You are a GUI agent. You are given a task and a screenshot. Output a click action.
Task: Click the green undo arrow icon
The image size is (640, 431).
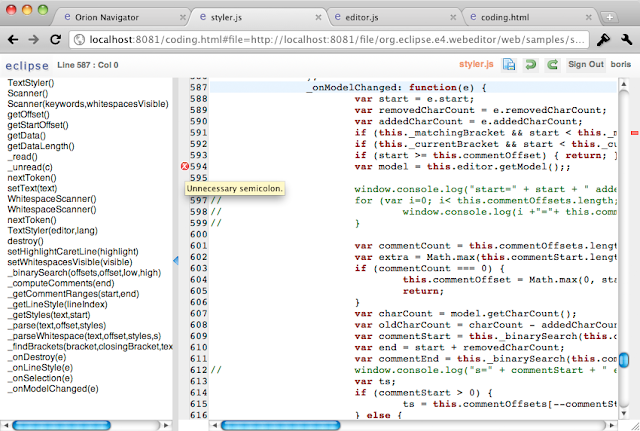point(530,64)
